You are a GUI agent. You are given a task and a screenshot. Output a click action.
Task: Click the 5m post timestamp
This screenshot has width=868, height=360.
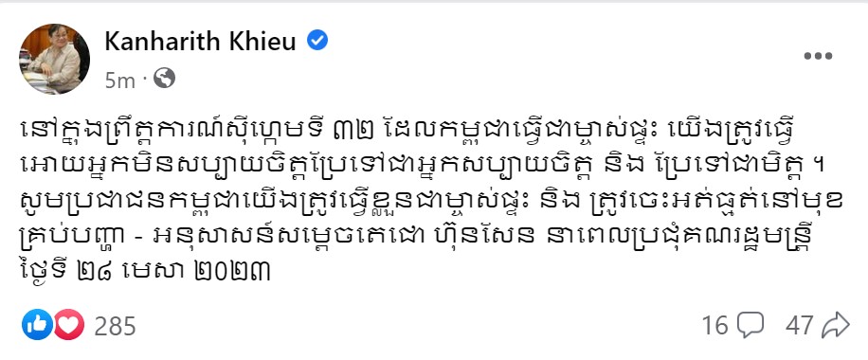coord(119,81)
